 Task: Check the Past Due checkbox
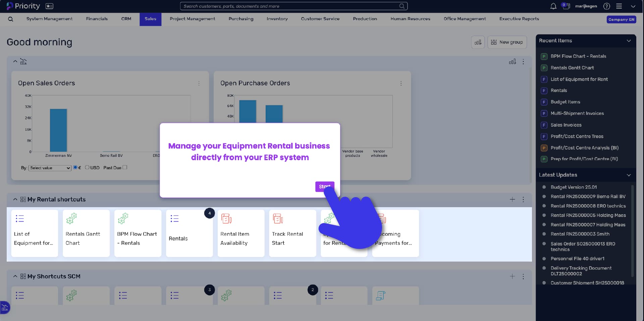point(125,167)
